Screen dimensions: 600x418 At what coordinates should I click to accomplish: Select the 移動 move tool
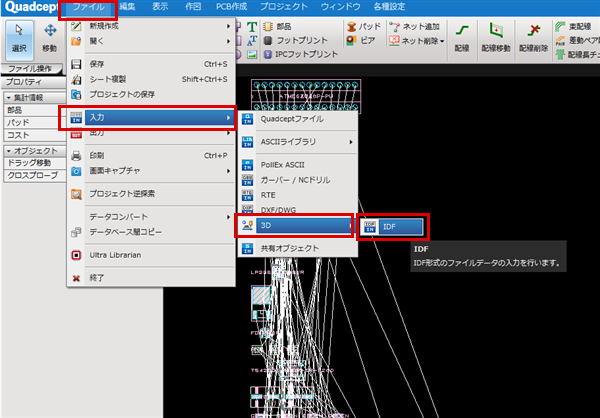coord(50,40)
